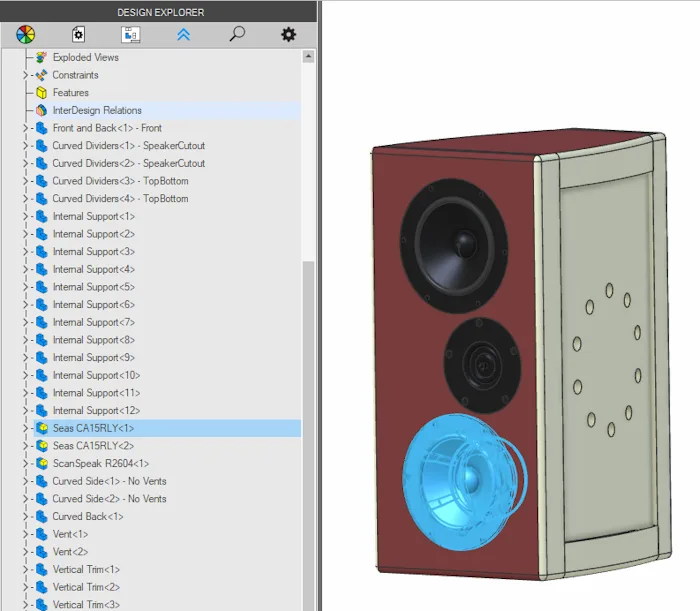Screen dimensions: 700x611
Task: Click the InterDesign Relations icon
Action: [x=42, y=110]
